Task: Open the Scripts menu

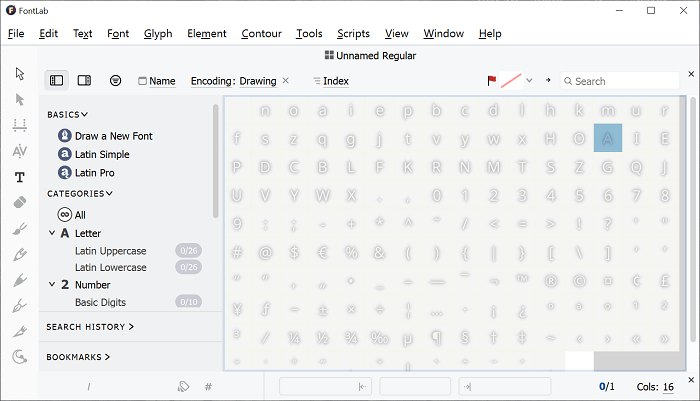Action: click(x=354, y=33)
